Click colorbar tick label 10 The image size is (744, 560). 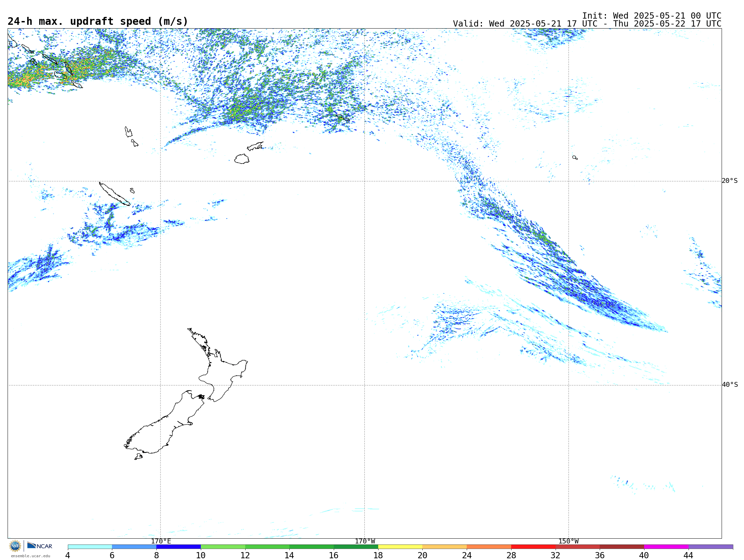point(200,555)
